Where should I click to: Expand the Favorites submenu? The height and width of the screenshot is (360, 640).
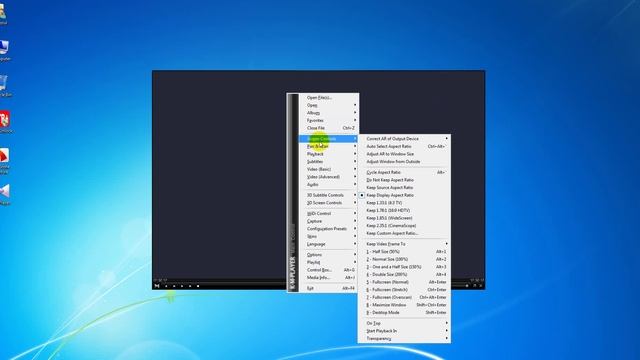[329, 120]
